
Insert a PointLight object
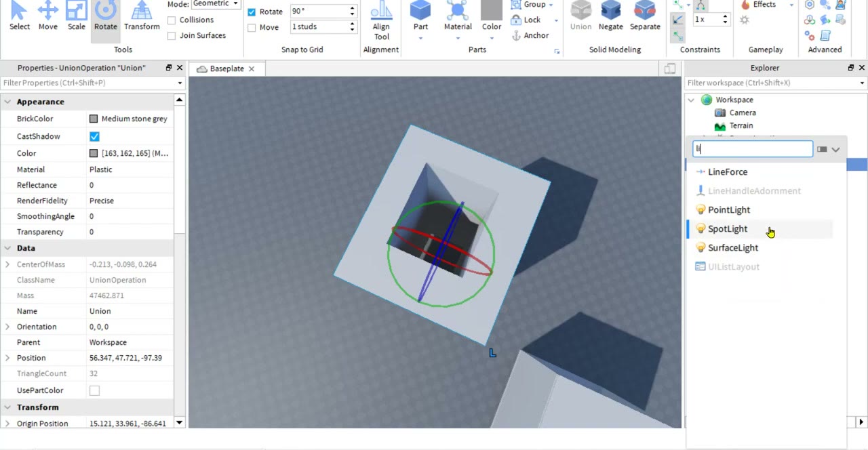coord(729,210)
